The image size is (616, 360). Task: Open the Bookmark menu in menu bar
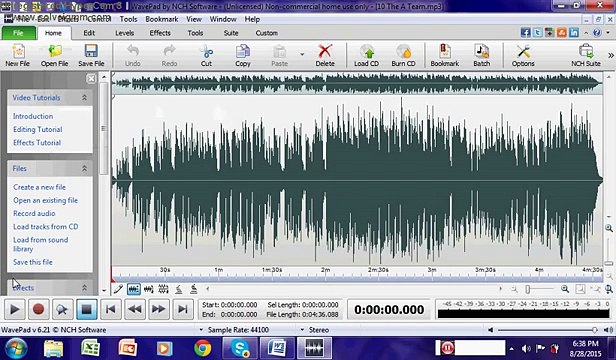161,19
